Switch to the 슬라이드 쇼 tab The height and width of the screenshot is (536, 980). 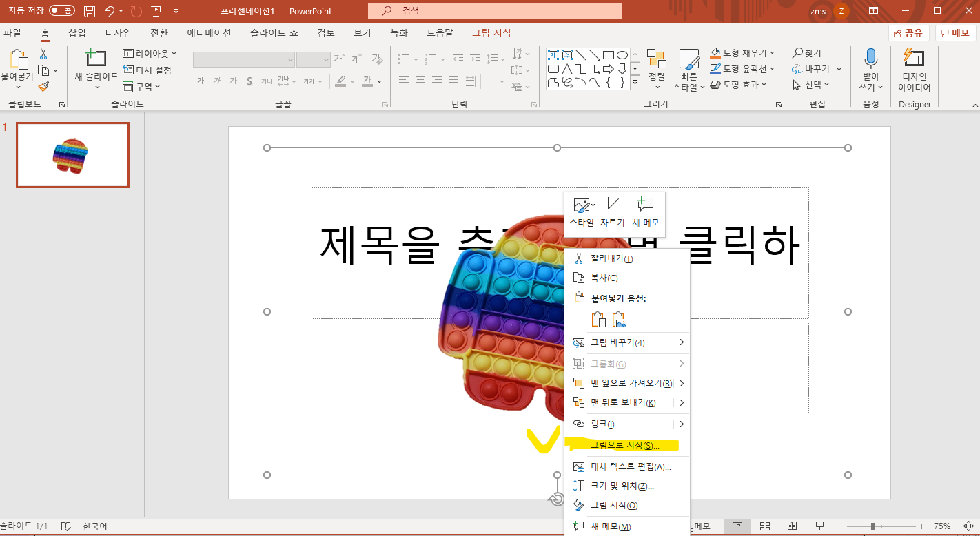coord(274,32)
